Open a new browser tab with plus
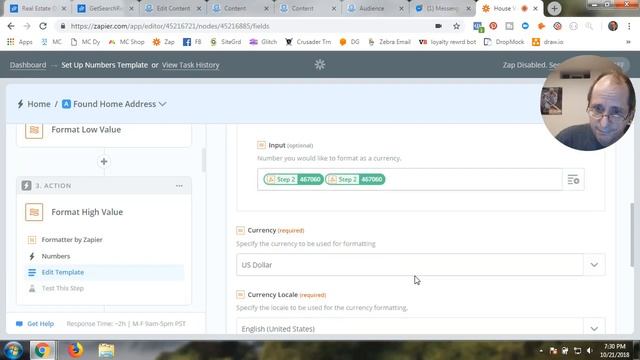Screen dimensions: 640x360 [554, 9]
